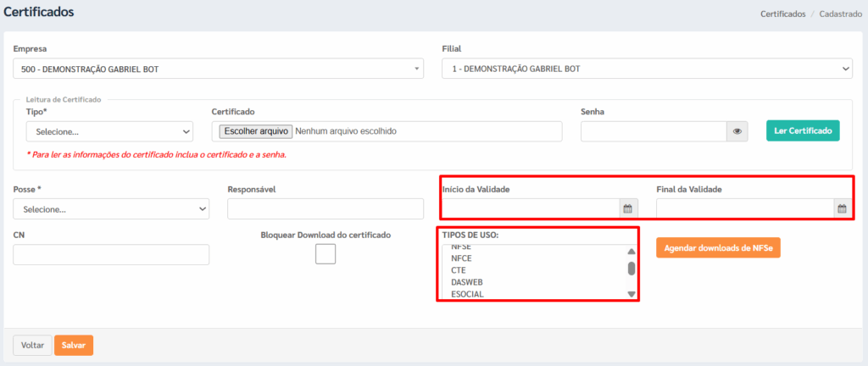The height and width of the screenshot is (366, 868).
Task: Save the form with Salvar button
Action: 74,345
